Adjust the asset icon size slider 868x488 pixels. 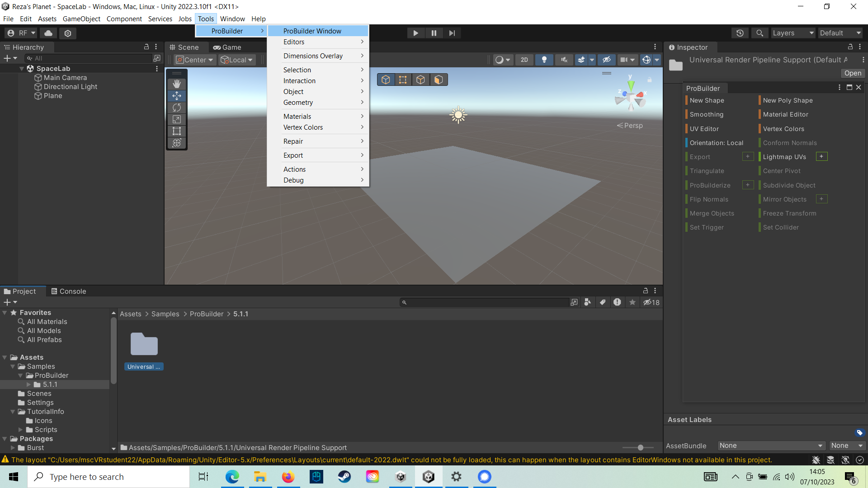[x=640, y=447]
